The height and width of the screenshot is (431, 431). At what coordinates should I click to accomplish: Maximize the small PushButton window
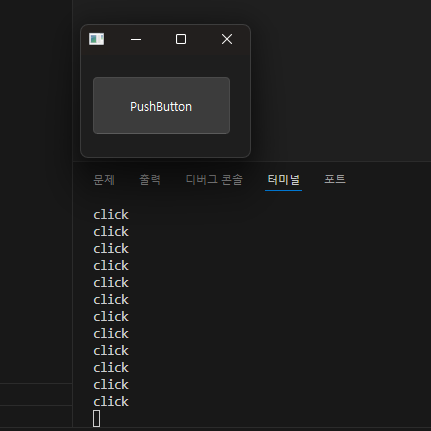181,39
